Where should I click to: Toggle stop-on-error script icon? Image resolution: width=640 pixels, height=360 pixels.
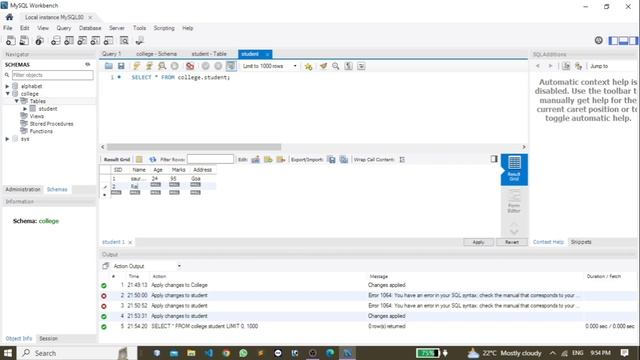(x=190, y=66)
